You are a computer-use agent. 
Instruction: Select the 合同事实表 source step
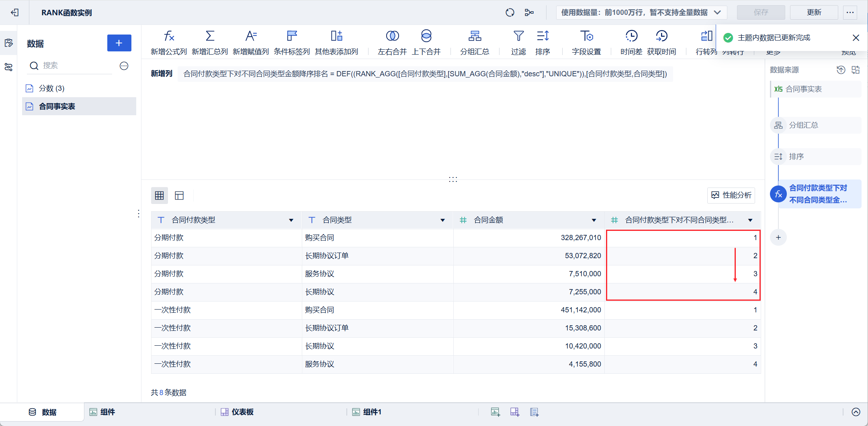pos(816,89)
